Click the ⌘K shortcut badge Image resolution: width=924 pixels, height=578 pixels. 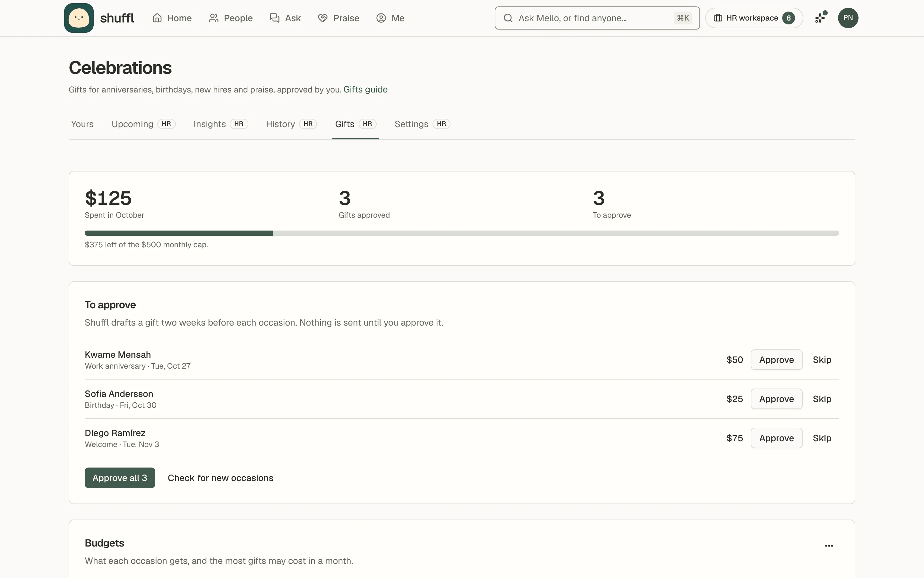(x=683, y=18)
